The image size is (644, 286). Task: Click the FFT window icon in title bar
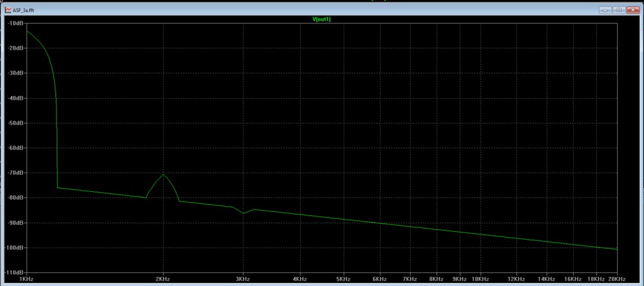tap(6, 10)
